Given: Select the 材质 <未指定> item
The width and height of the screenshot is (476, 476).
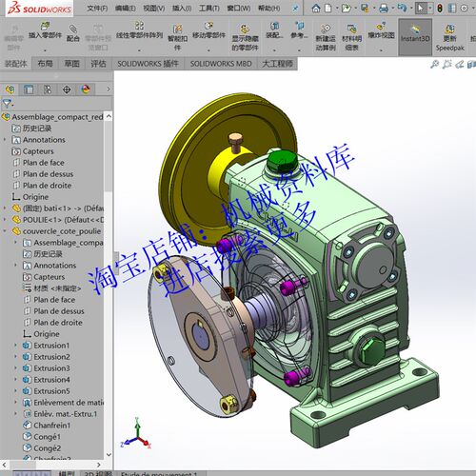Looking at the screenshot, I should click(x=57, y=288).
